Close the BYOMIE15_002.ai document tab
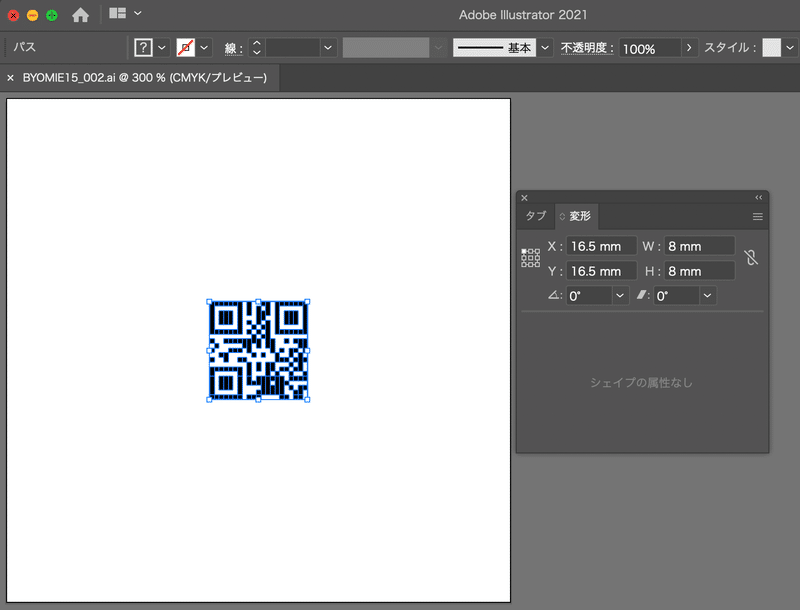This screenshot has height=610, width=800. pyautogui.click(x=10, y=78)
